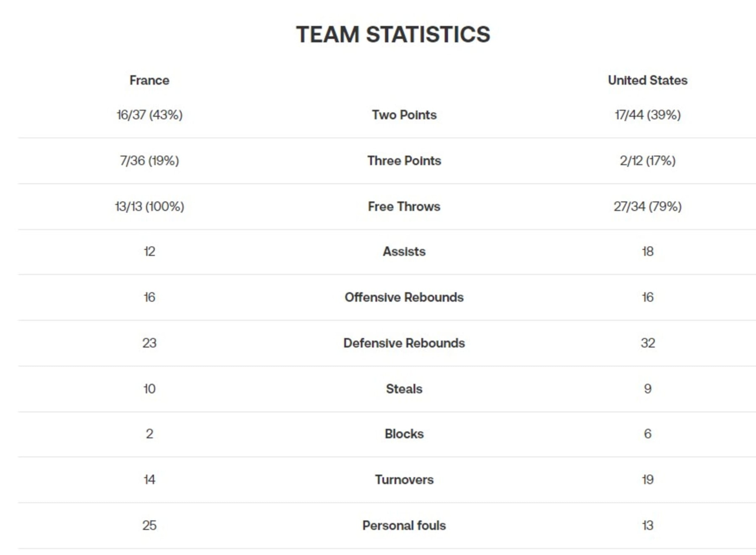The width and height of the screenshot is (756, 555).
Task: Click the TEAM STATISTICS heading
Action: coord(393,35)
